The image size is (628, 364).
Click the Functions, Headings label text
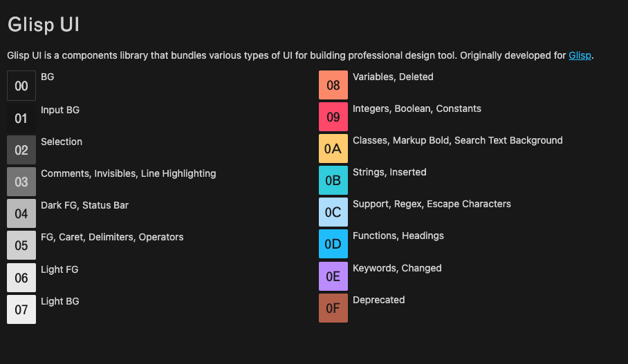[398, 236]
